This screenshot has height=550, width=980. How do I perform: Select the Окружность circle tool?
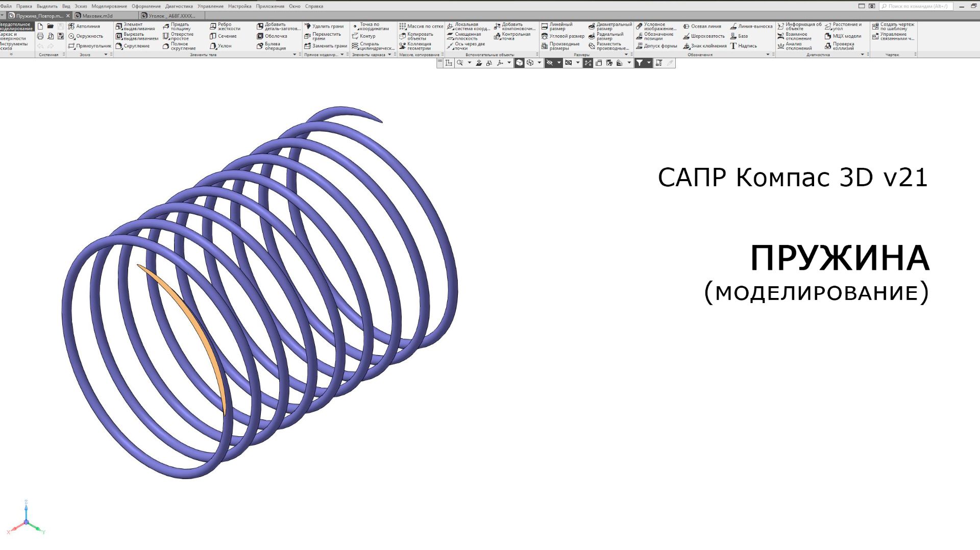[86, 36]
